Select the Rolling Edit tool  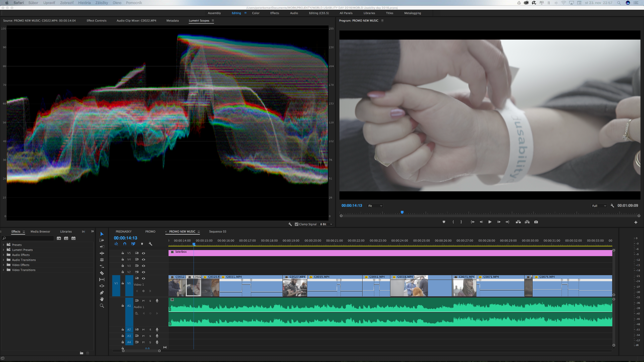[102, 260]
